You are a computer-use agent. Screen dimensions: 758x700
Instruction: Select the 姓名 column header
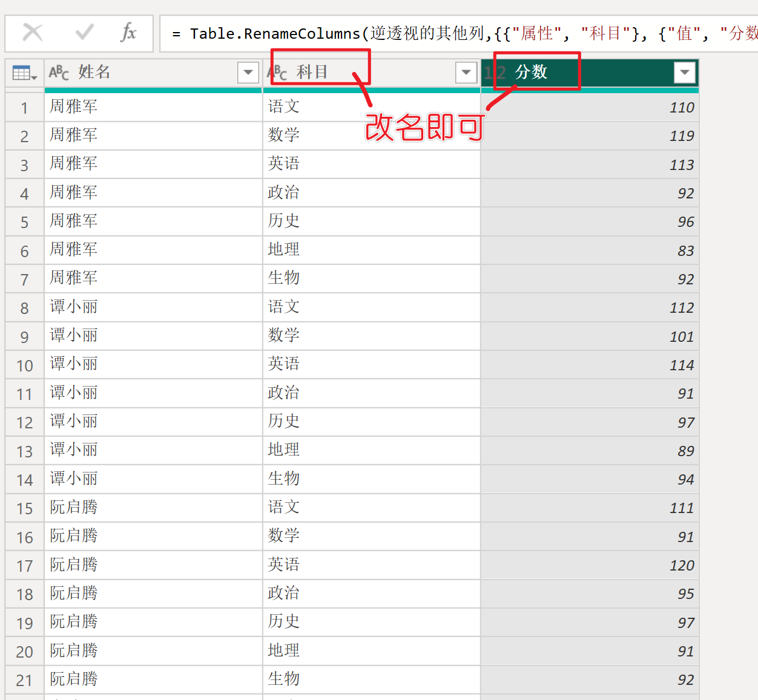point(151,73)
